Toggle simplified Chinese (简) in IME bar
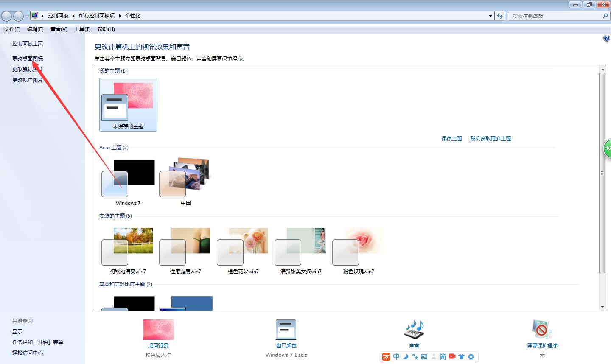The height and width of the screenshot is (364, 611). click(443, 357)
